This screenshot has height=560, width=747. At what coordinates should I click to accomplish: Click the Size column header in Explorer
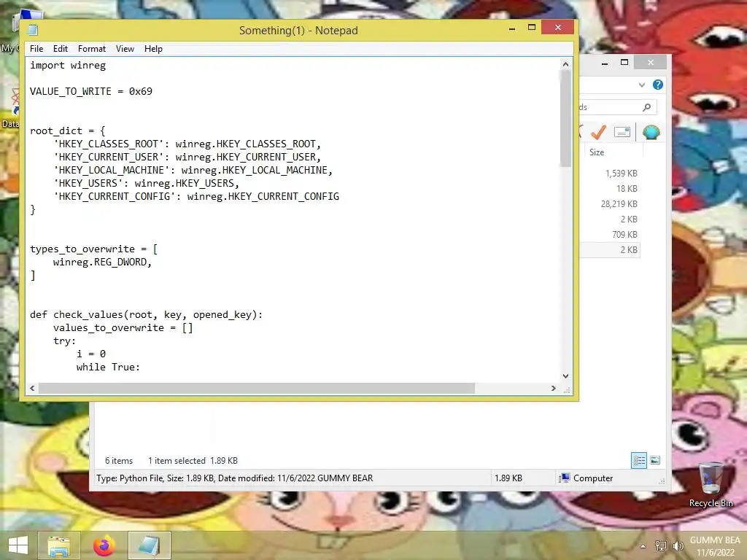click(613, 152)
